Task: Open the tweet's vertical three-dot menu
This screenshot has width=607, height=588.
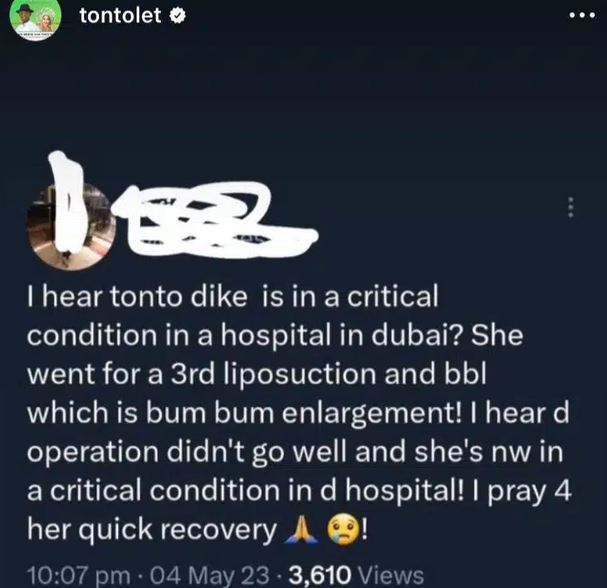Action: point(570,208)
